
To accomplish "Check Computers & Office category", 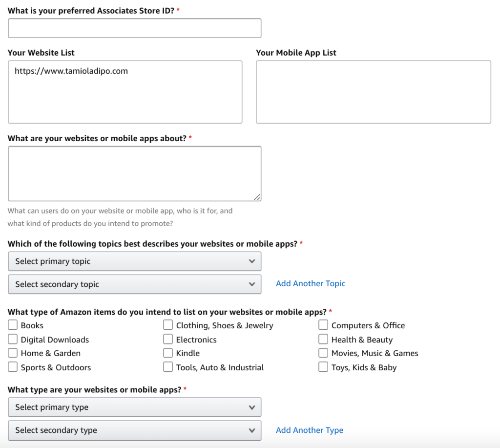I will tap(323, 325).
